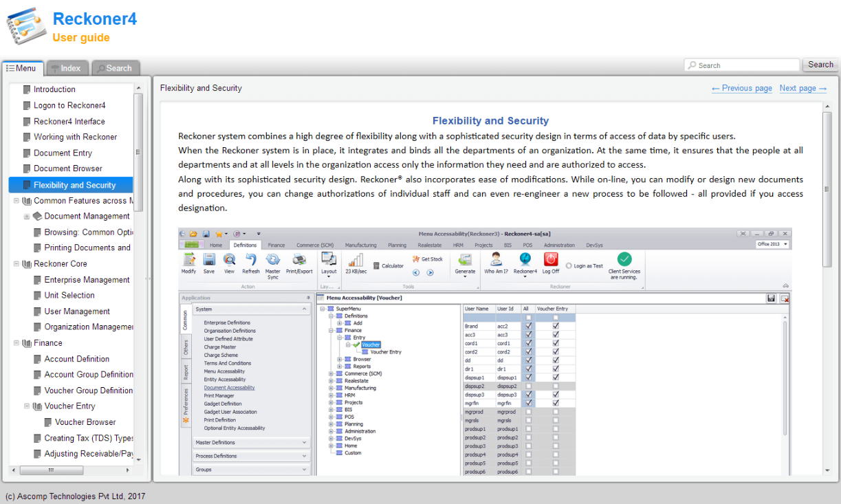Click the Reckoner4 notebook logo icon
This screenshot has width=841, height=504.
point(26,26)
